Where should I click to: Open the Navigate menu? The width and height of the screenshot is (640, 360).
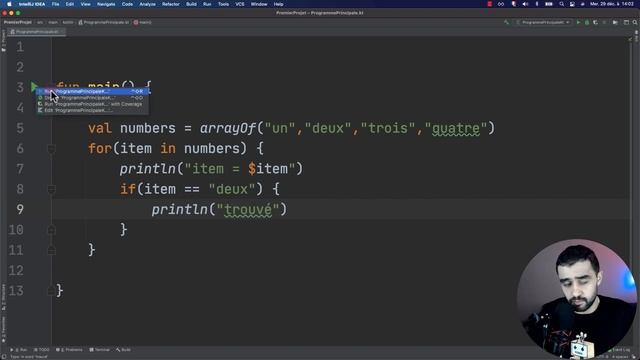(x=106, y=4)
